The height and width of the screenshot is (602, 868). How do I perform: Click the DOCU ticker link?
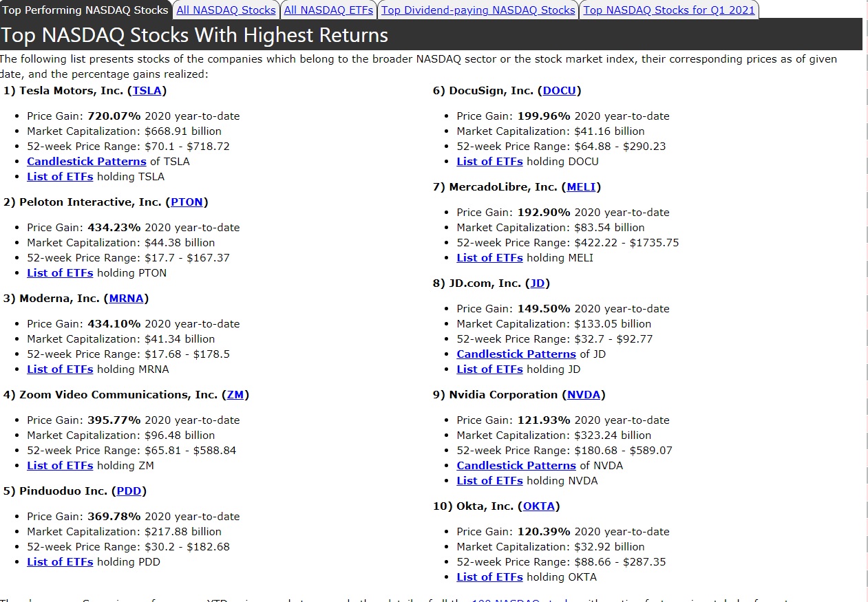(x=559, y=91)
